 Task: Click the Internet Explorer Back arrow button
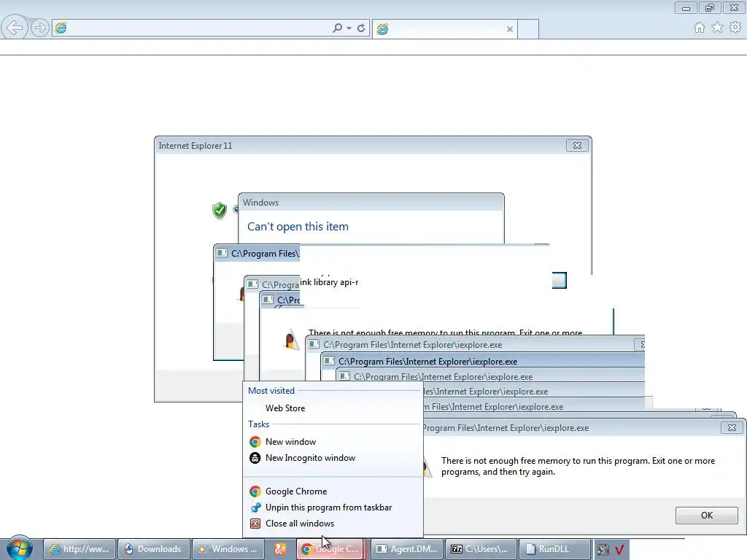pyautogui.click(x=15, y=28)
